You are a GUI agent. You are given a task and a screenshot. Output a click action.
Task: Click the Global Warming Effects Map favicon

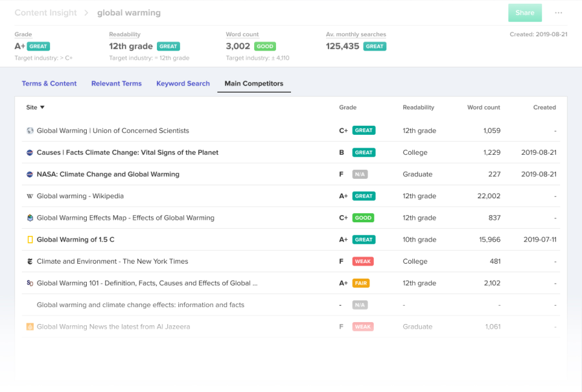30,218
